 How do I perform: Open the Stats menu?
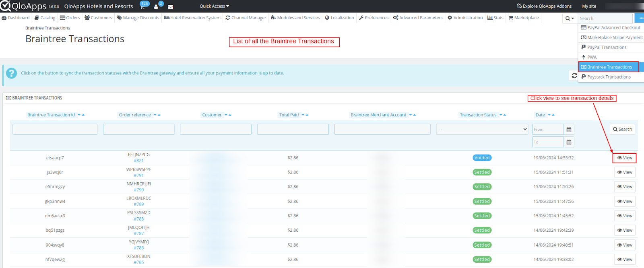495,18
